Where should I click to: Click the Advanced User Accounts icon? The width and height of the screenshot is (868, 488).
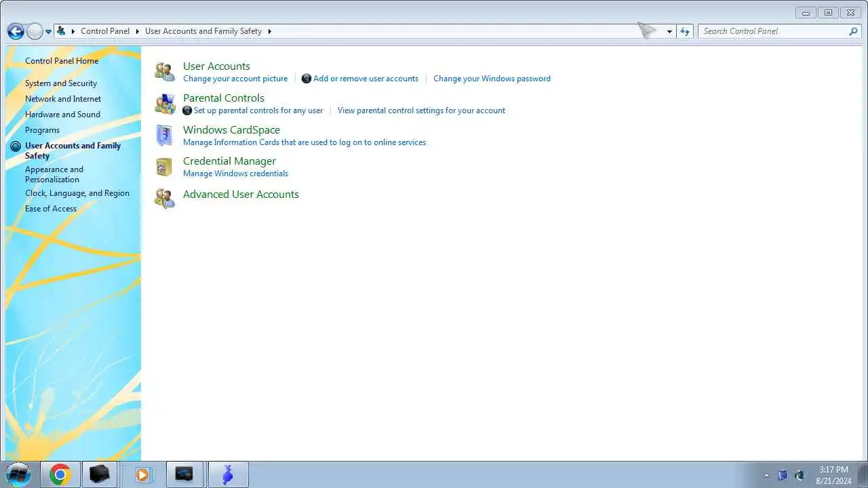point(165,198)
